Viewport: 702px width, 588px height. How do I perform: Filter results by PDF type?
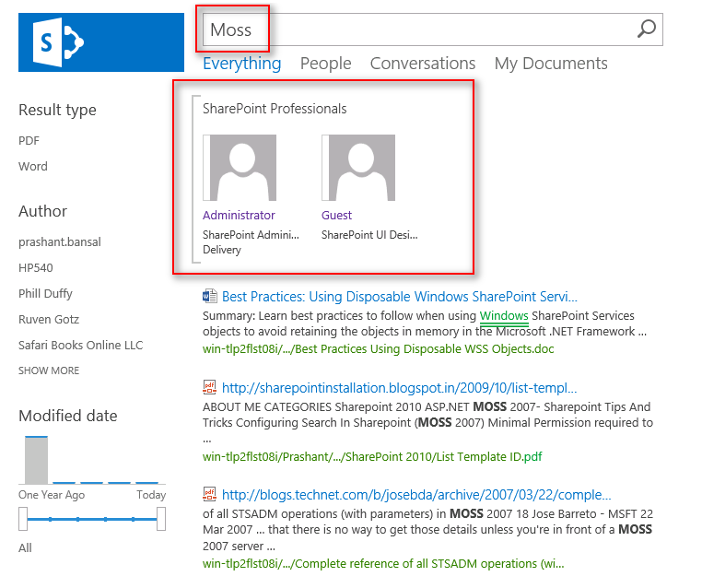pyautogui.click(x=29, y=141)
